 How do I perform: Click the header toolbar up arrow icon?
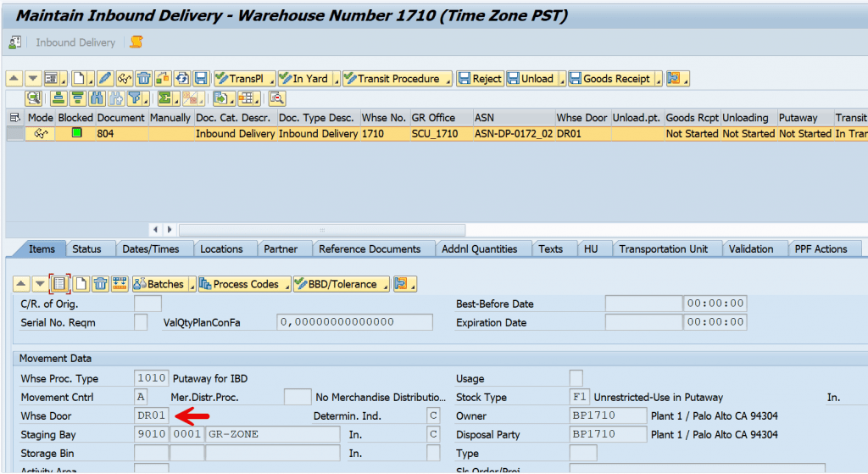(14, 79)
